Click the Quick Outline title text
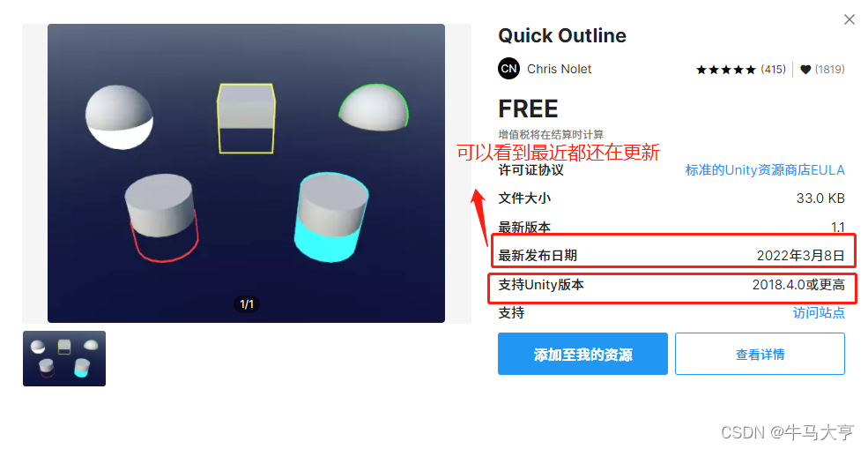 (x=562, y=35)
